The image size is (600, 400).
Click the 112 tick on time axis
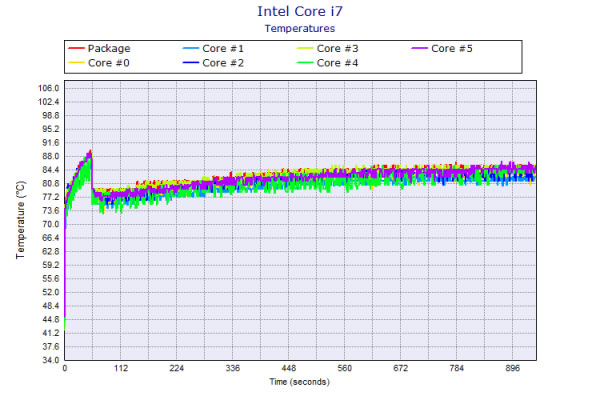pos(121,368)
